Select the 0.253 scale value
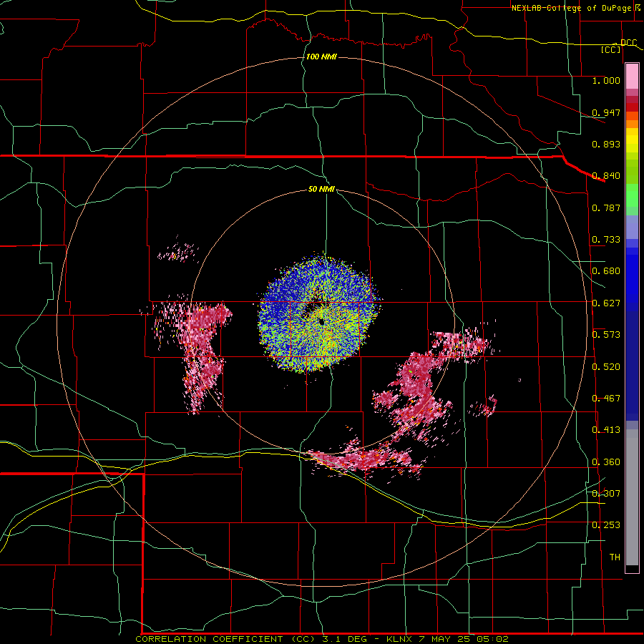The height and width of the screenshot is (644, 644). pyautogui.click(x=606, y=525)
